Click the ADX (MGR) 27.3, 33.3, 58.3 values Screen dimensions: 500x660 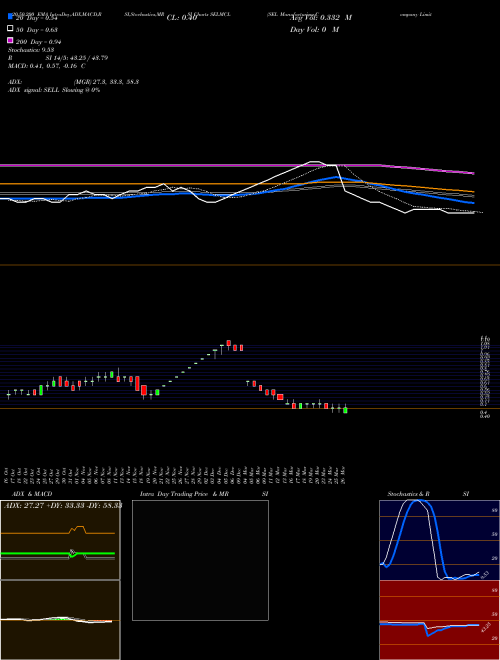click(x=73, y=82)
